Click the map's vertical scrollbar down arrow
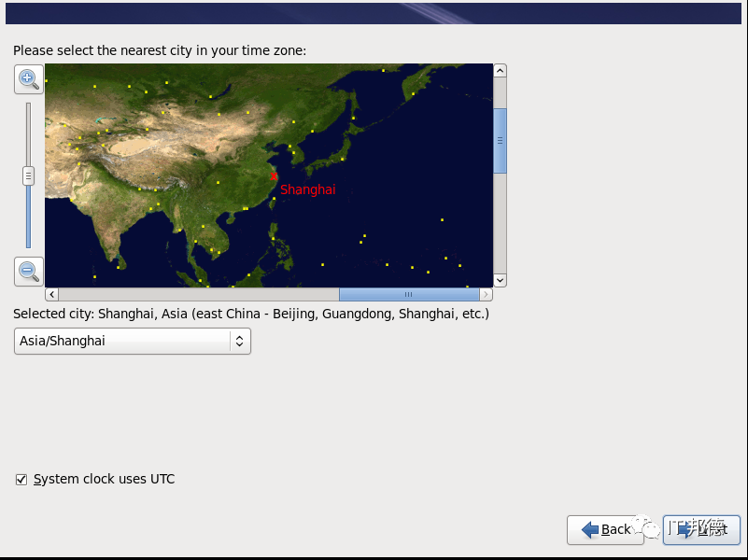The image size is (748, 560). point(500,280)
